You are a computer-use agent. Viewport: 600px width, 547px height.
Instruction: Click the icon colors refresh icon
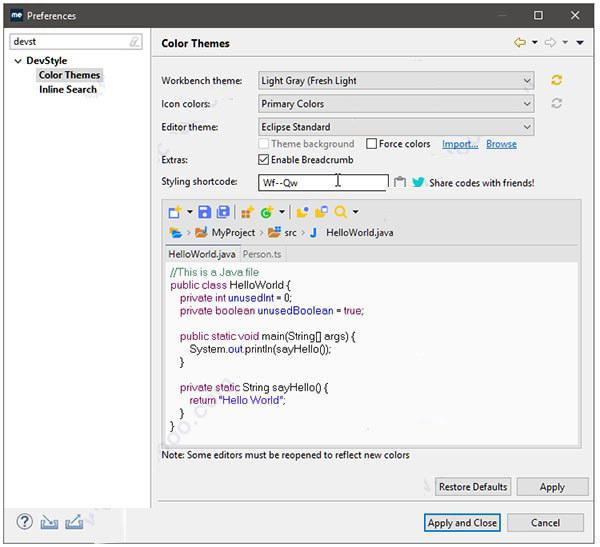(556, 103)
